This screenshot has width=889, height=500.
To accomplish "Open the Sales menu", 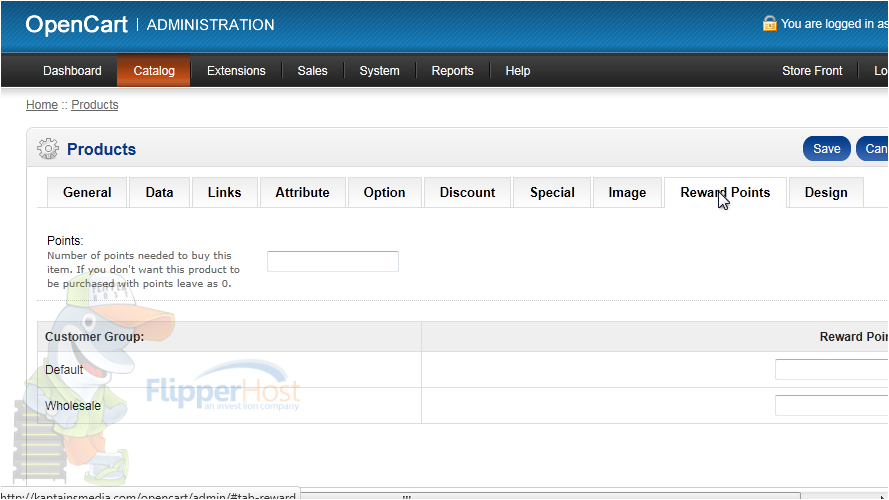I will point(312,71).
